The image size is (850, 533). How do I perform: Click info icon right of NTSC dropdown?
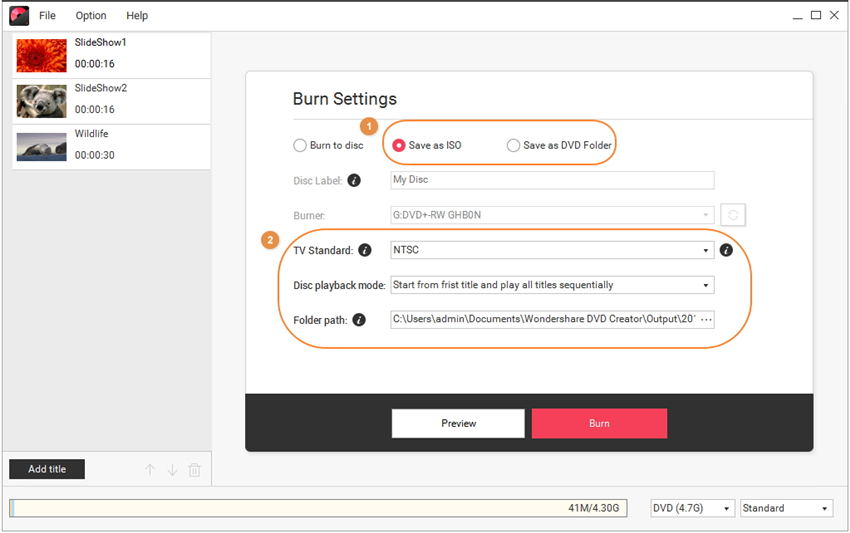point(726,250)
